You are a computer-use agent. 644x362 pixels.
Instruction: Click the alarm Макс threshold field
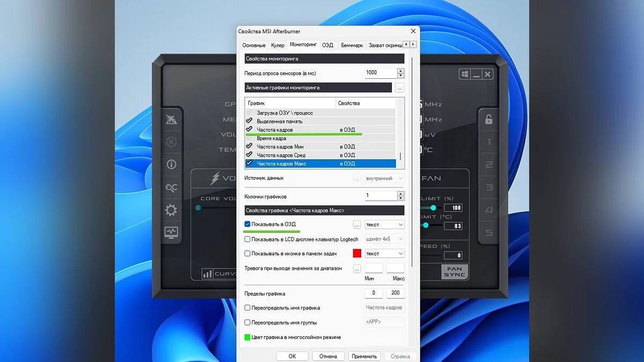[396, 268]
